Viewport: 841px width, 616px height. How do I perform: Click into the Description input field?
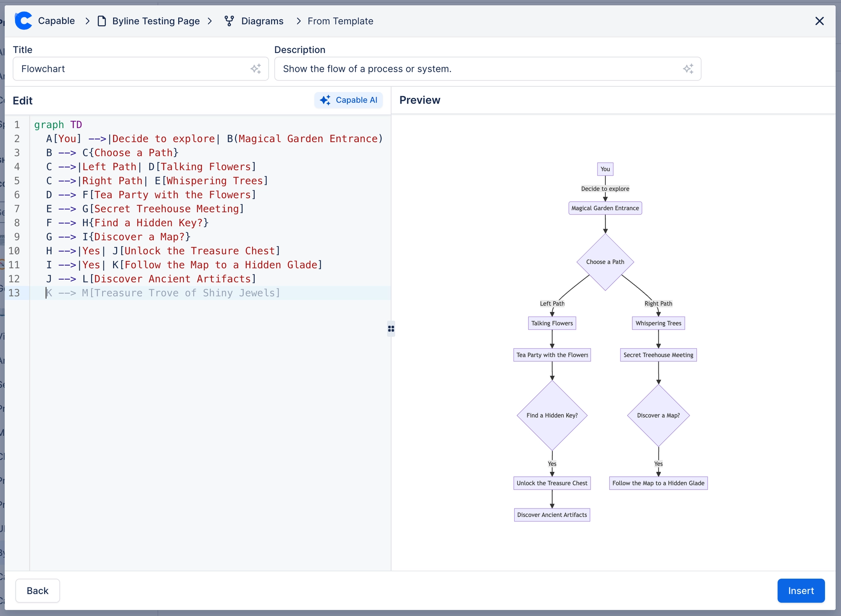click(x=476, y=69)
